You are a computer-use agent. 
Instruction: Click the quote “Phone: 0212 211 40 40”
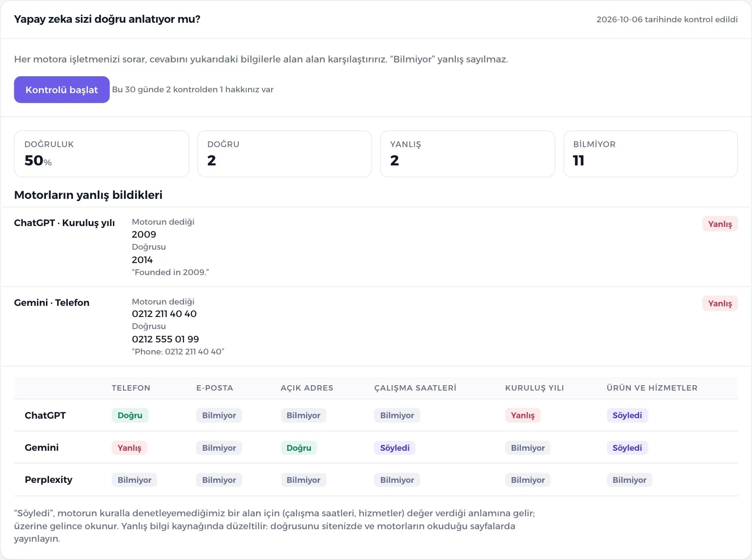[x=178, y=351]
